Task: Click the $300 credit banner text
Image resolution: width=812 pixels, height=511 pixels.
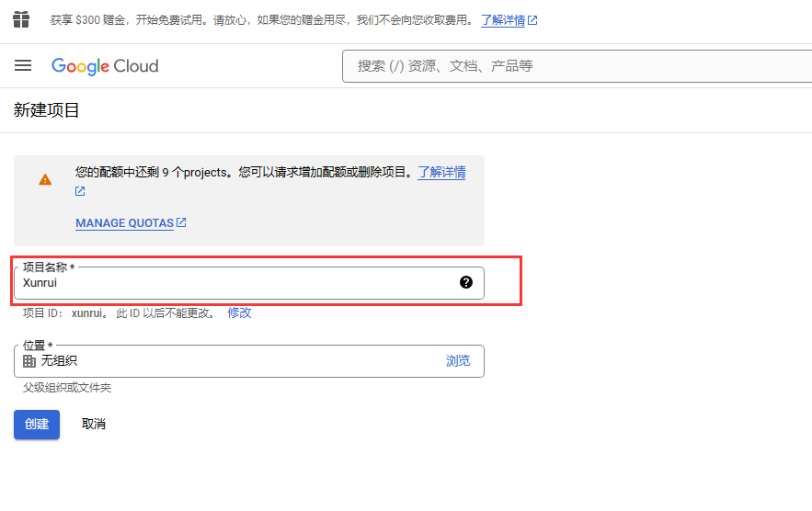Action: point(262,20)
